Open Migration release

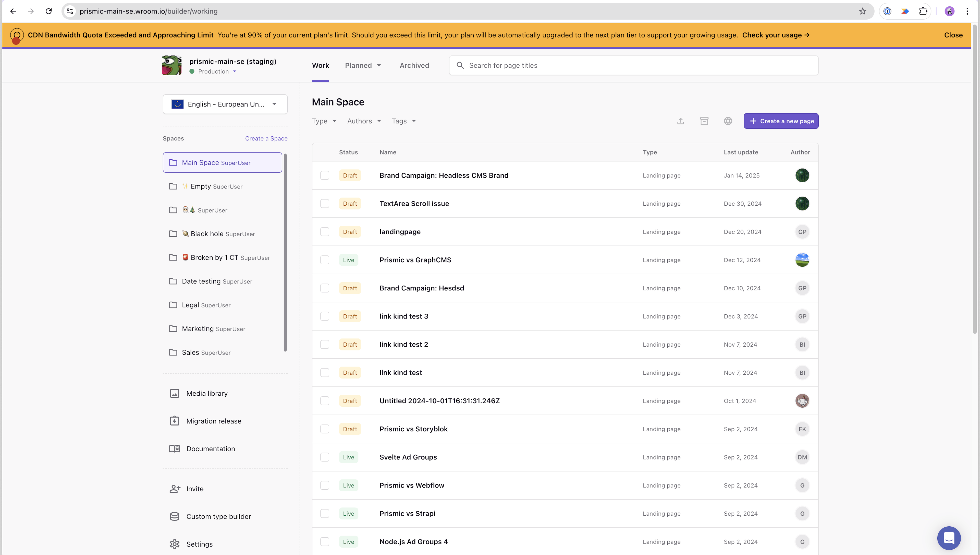214,421
